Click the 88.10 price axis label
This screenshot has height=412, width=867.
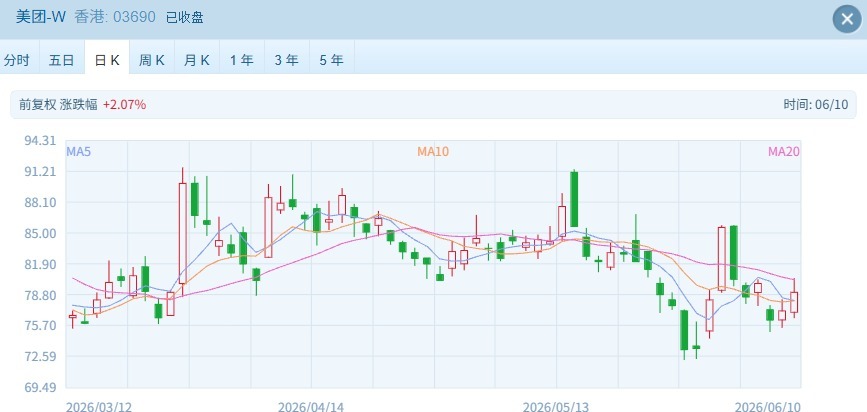click(40, 202)
